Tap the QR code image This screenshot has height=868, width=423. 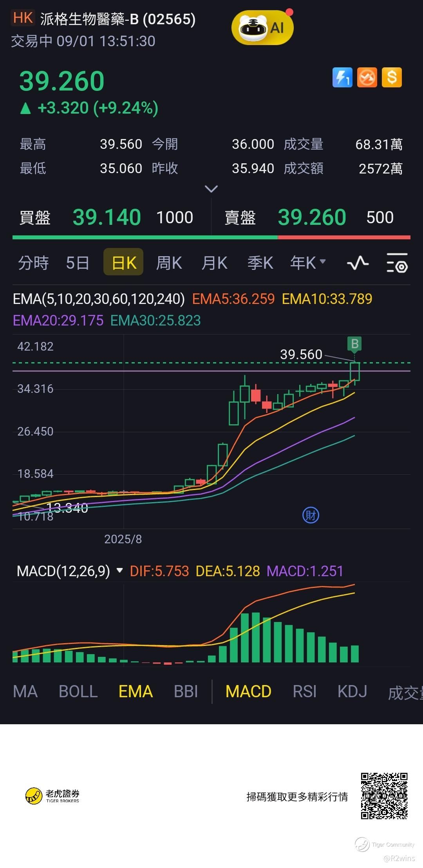(384, 796)
